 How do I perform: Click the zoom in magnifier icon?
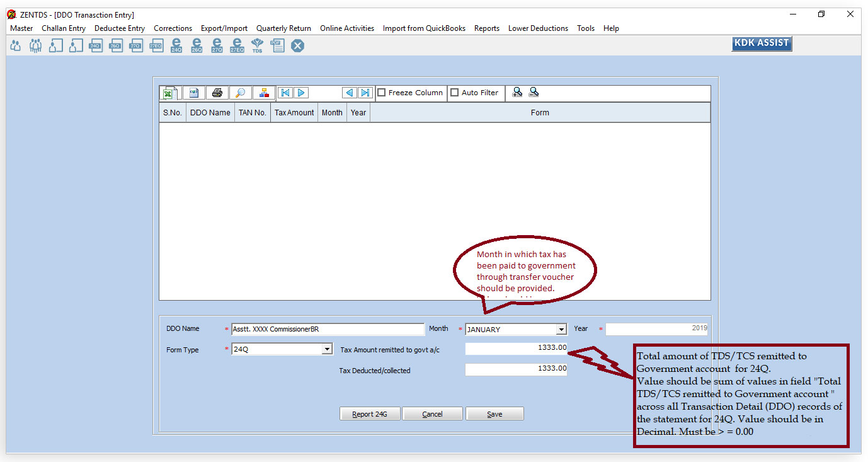(517, 93)
